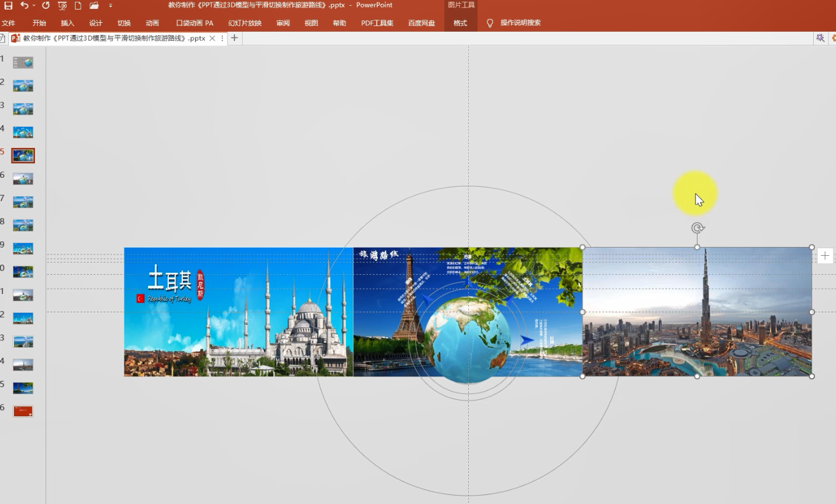Viewport: 836px width, 504px height.
Task: Select slide 2 thumbnail
Action: [23, 86]
